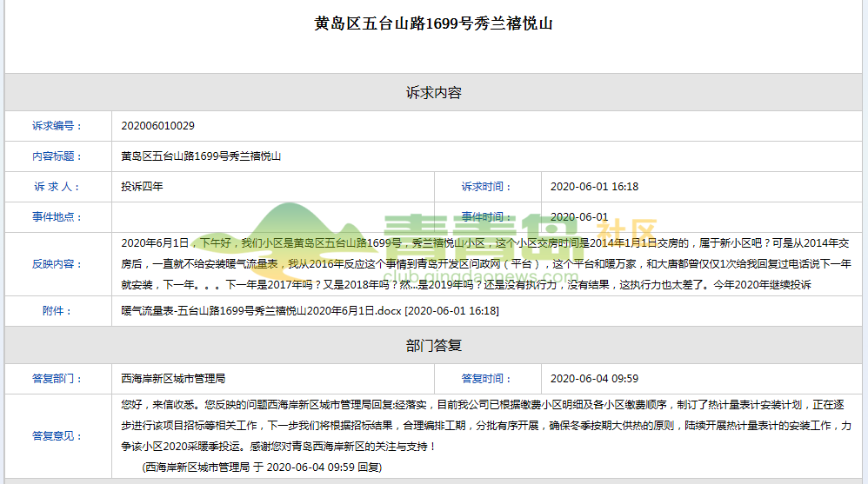Click the 诉 求 人 label
Screen dimensions: 868x484
(57, 187)
